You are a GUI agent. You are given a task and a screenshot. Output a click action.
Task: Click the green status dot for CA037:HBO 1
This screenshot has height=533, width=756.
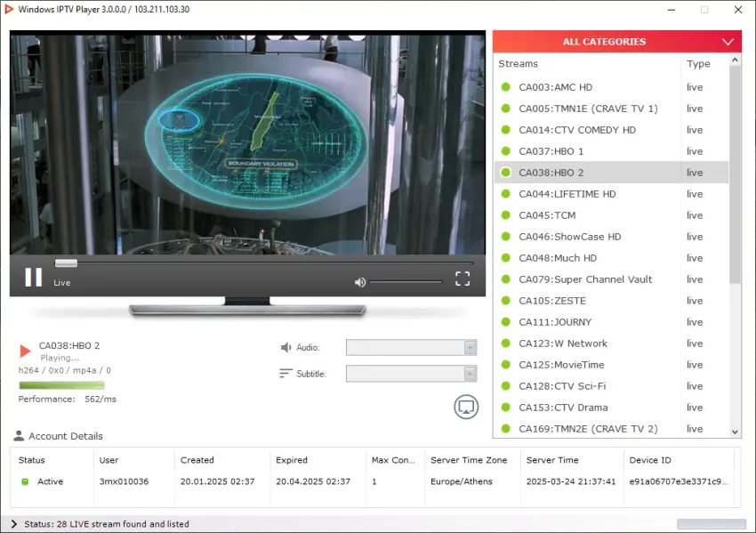(506, 151)
